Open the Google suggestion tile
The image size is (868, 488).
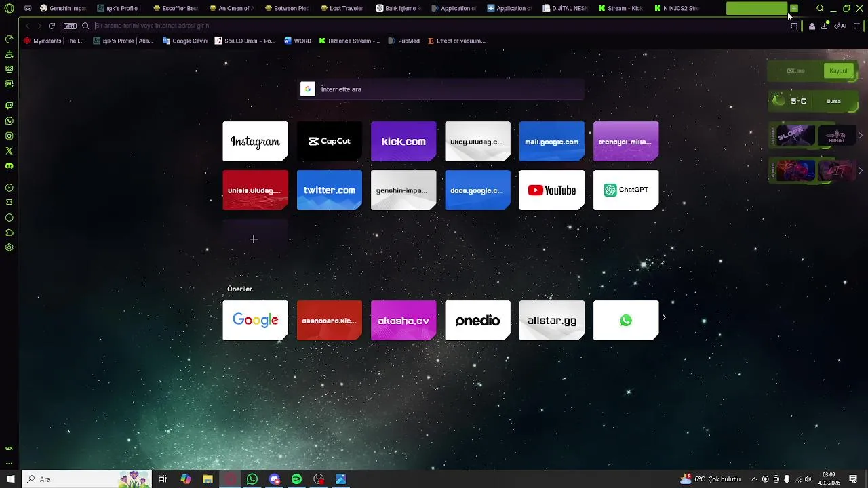tap(255, 321)
